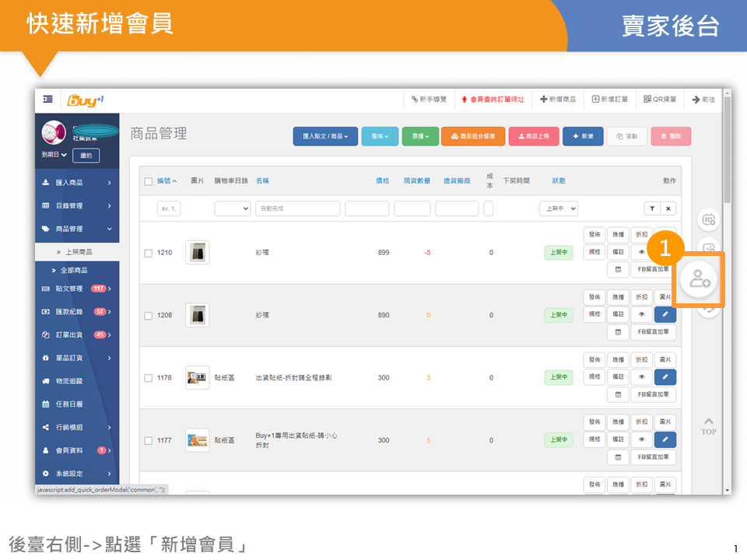
Task: Open the 購物車目錄 filter dropdown
Action: [232, 208]
